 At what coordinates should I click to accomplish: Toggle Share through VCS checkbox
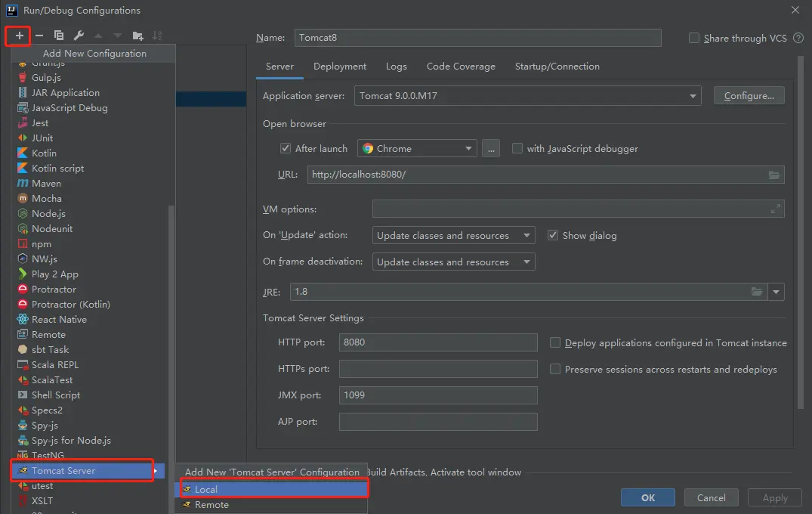click(694, 38)
